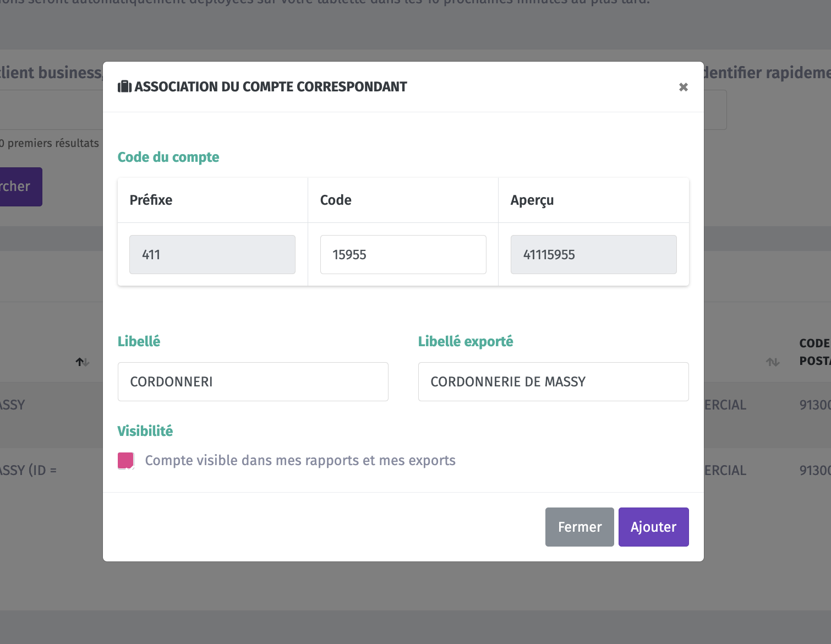Focus the Code input field with 15955
Screen dimensions: 831x644
pos(403,254)
